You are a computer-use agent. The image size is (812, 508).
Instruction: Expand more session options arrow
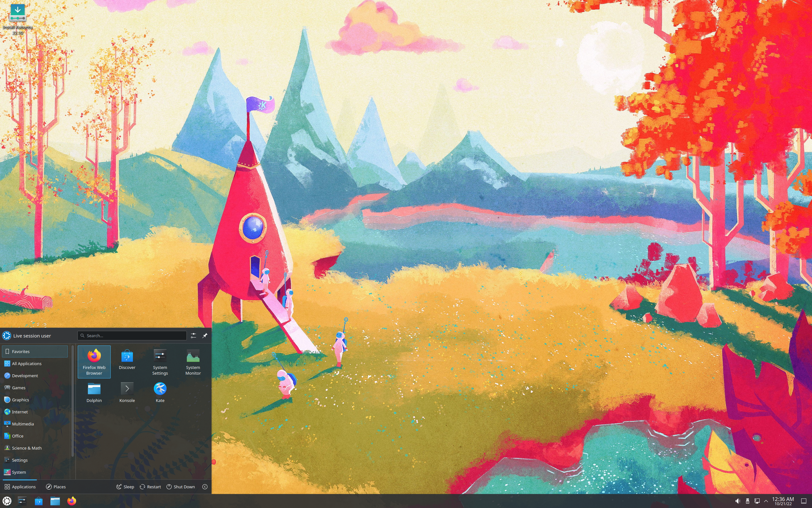tap(205, 486)
